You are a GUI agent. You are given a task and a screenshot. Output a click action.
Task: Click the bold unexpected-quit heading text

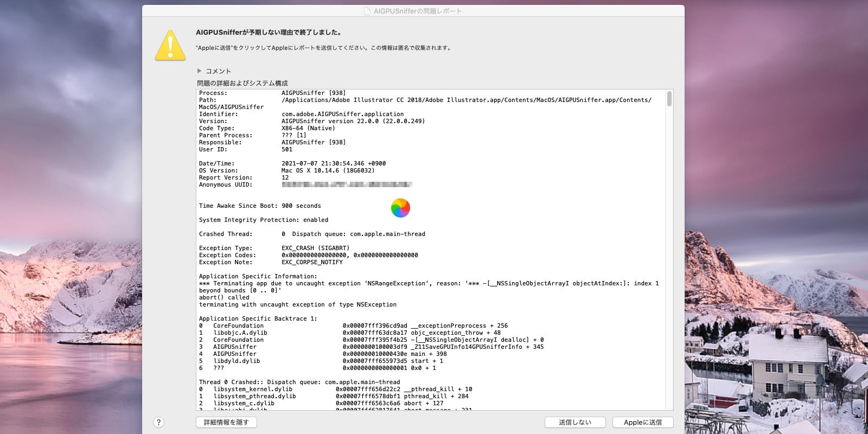point(269,33)
